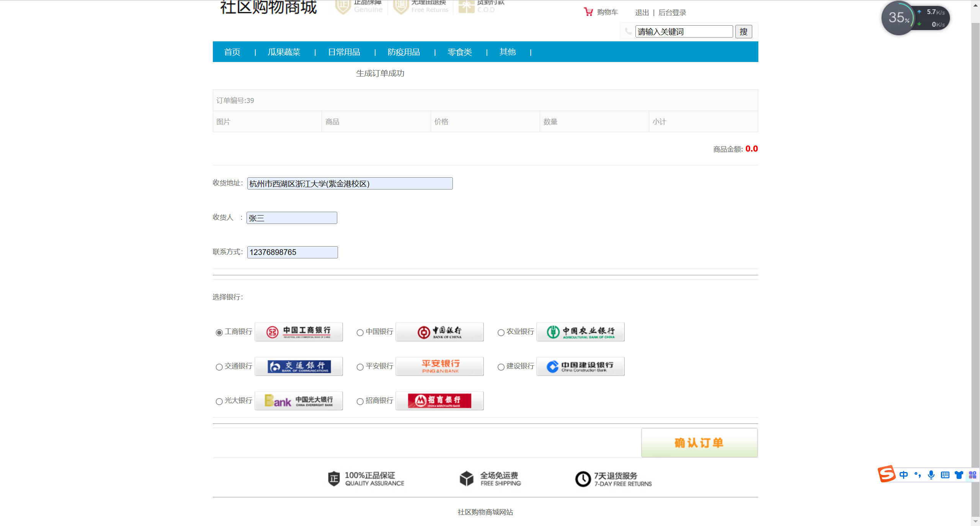Click the 中国建设银行 bank logo
This screenshot has height=526, width=980.
[x=580, y=366]
